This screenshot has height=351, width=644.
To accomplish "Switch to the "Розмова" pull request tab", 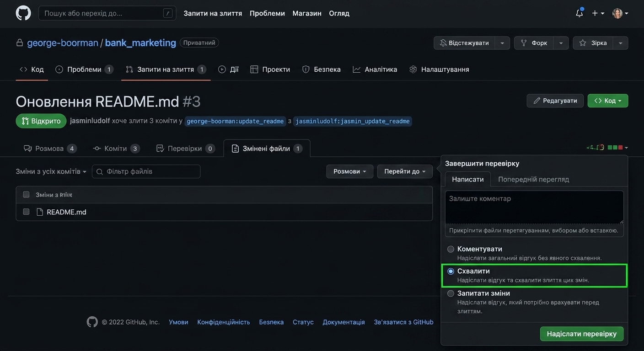I will click(50, 149).
